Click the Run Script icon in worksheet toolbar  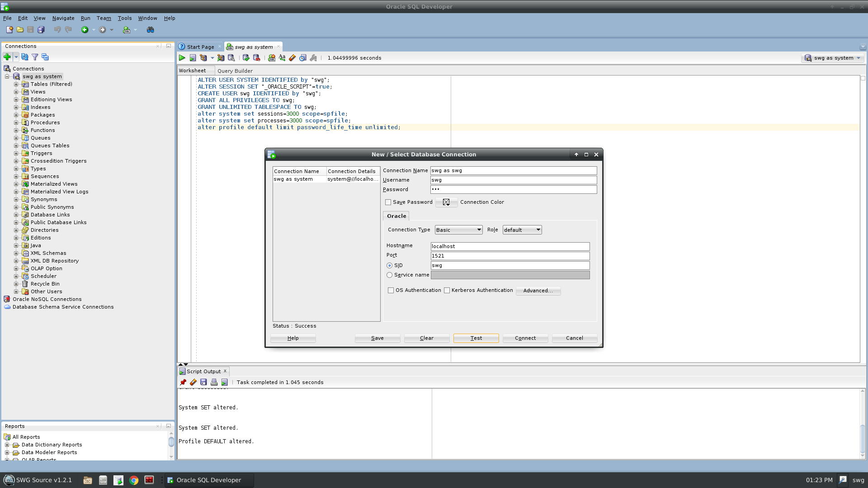pyautogui.click(x=193, y=58)
